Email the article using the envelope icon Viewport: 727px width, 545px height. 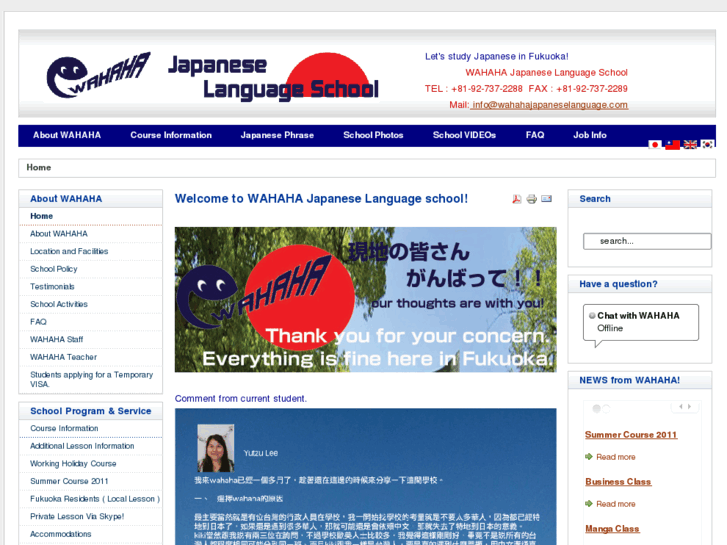click(547, 199)
